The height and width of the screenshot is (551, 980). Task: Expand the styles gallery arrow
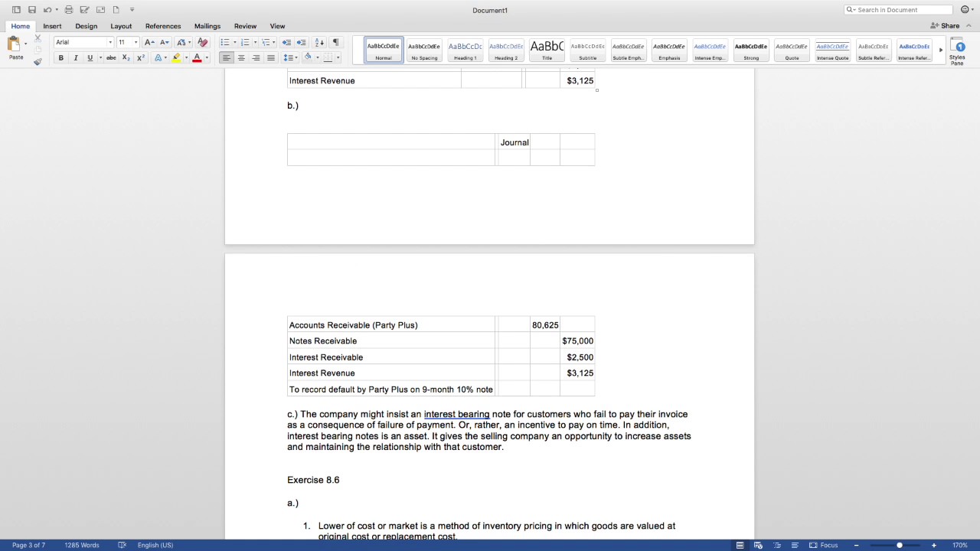coord(941,51)
